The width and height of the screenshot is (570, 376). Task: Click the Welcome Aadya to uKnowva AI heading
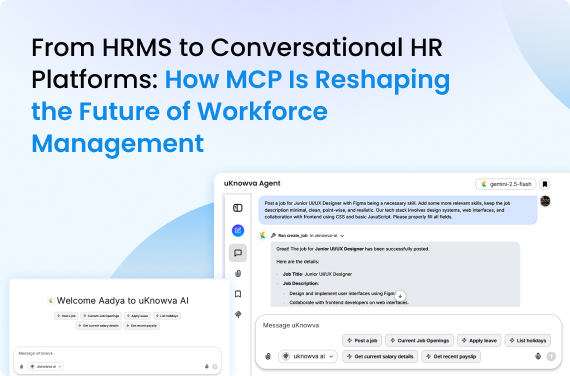(123, 301)
